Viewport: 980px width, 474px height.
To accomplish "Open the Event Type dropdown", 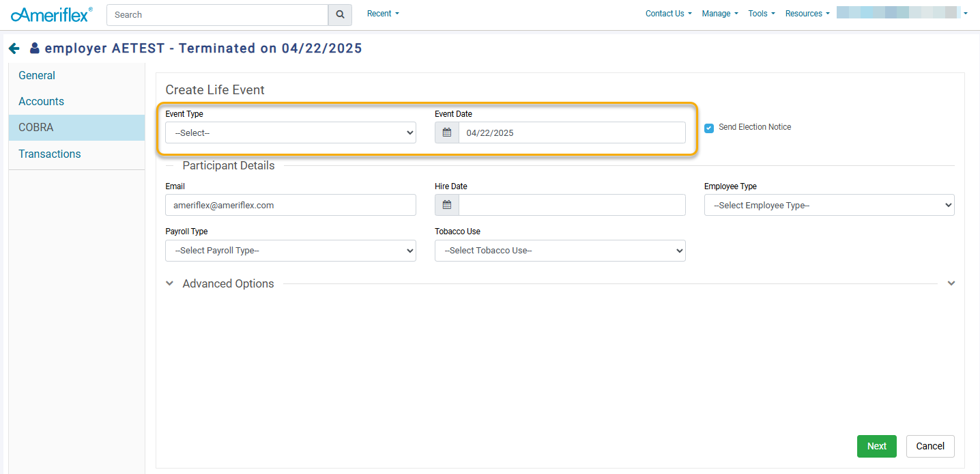I will coord(291,133).
